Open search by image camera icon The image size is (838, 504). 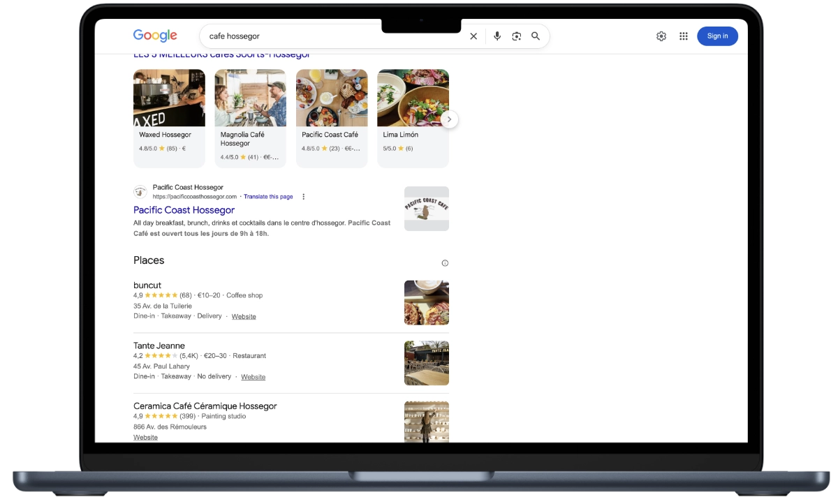tap(517, 36)
